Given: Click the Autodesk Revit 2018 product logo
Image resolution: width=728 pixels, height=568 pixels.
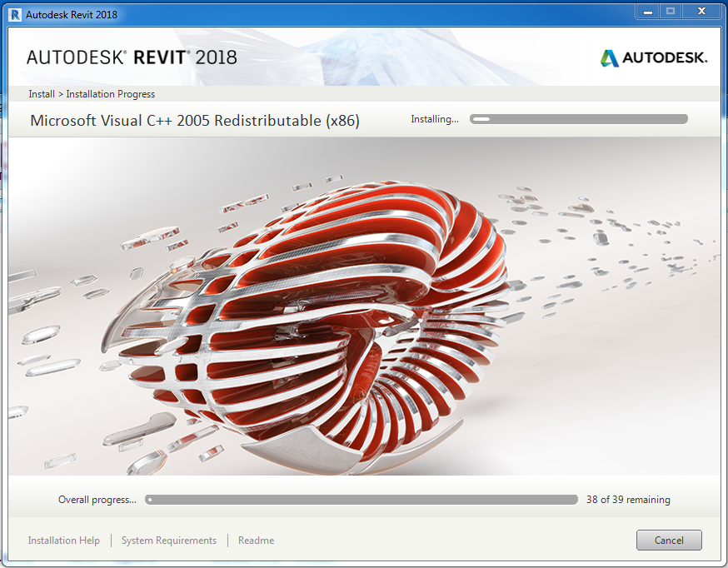Looking at the screenshot, I should (x=132, y=57).
